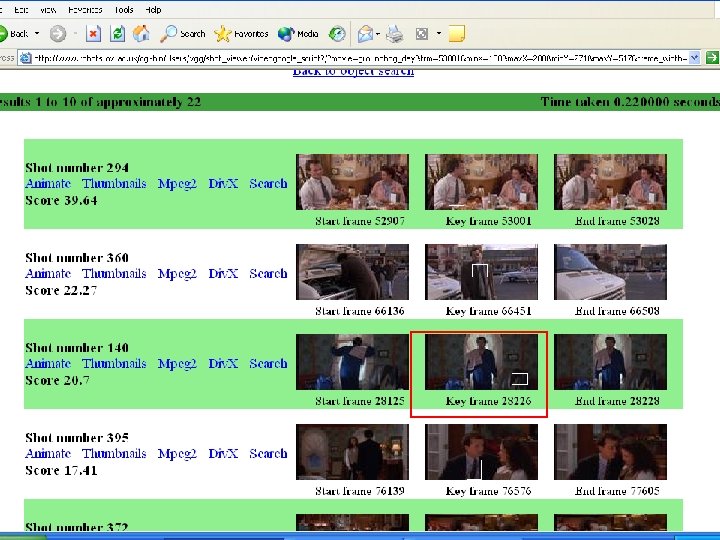Click Mpeg2 for shot number 395
720x540 pixels.
point(177,454)
